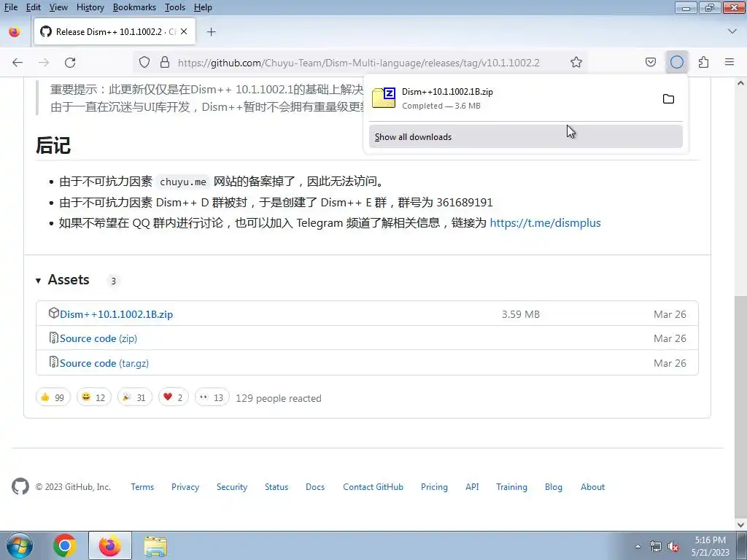Click the taskbar clock showing 5:16 PM
This screenshot has width=747, height=560.
tap(711, 546)
